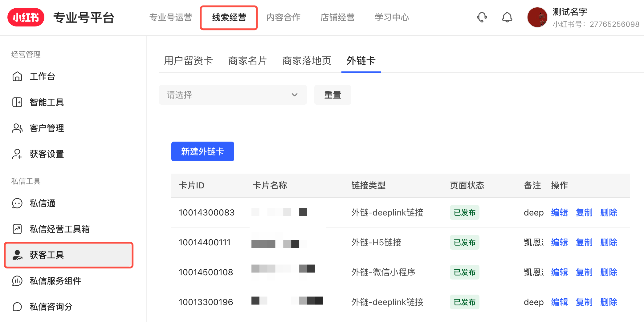This screenshot has height=322, width=644.
Task: Click 外链-H5链接 link type cell
Action: [x=376, y=242]
